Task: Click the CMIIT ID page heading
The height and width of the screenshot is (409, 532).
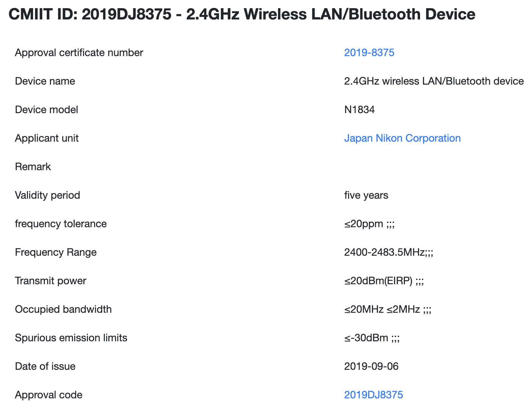Action: (x=242, y=15)
